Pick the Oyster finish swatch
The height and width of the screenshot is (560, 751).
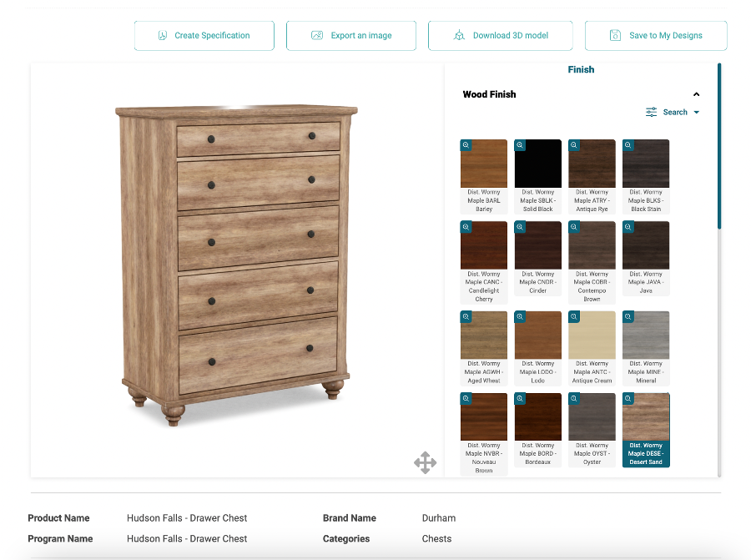592,429
